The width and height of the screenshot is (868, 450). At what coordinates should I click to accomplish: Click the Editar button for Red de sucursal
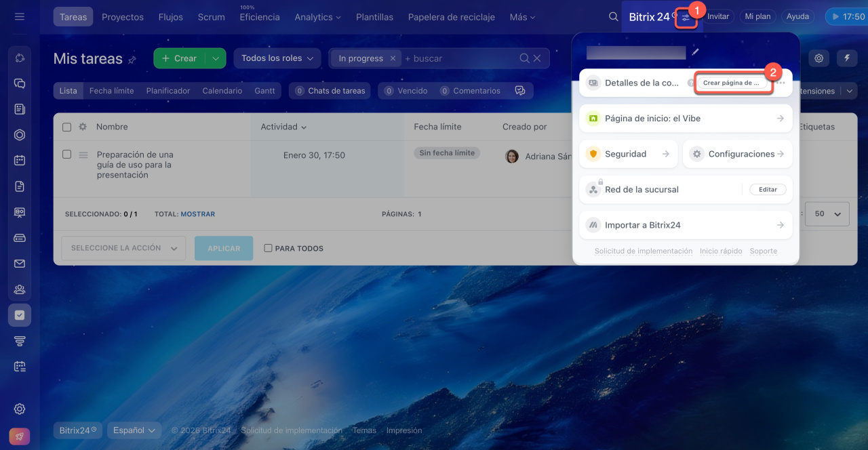tap(768, 190)
